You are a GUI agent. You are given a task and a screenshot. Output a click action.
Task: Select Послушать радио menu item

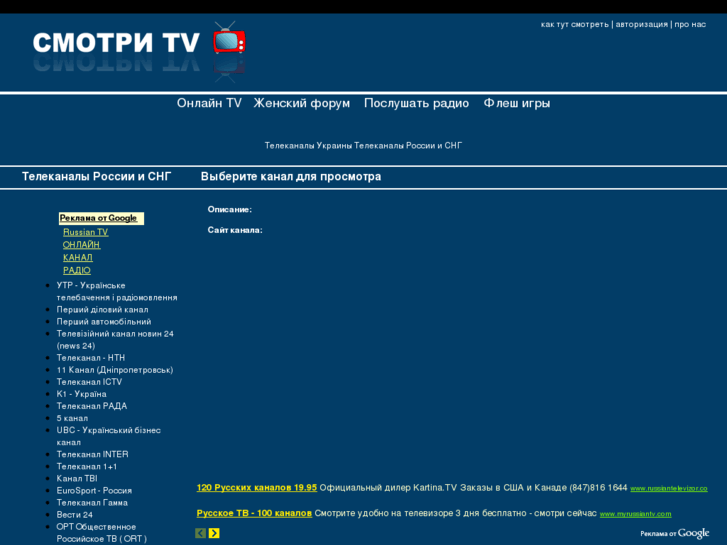[416, 103]
